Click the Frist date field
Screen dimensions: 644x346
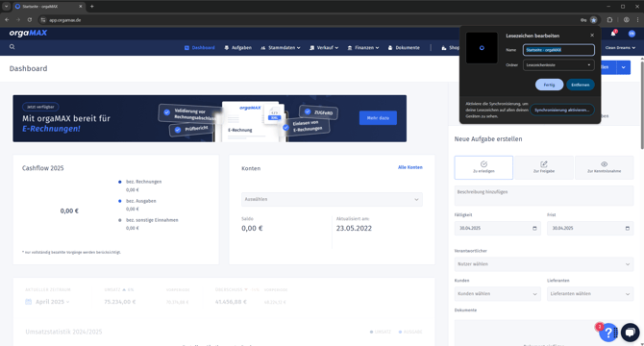point(590,228)
